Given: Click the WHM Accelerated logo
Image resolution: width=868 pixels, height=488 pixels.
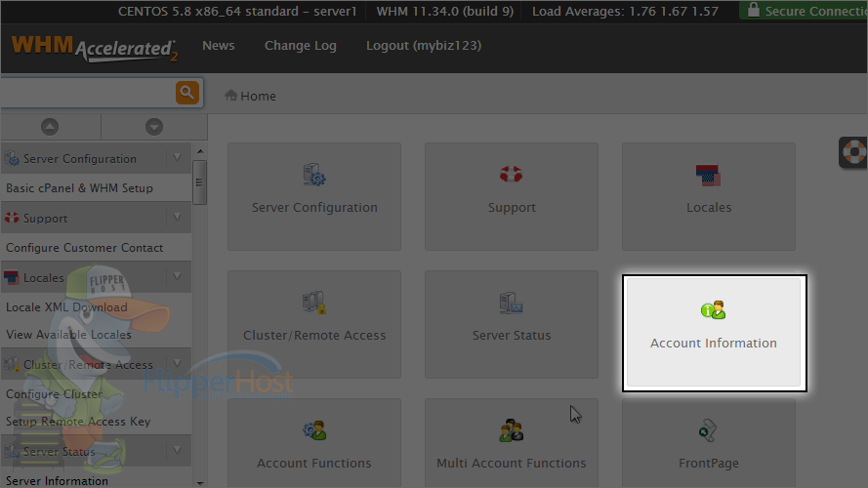Looking at the screenshot, I should 94,48.
